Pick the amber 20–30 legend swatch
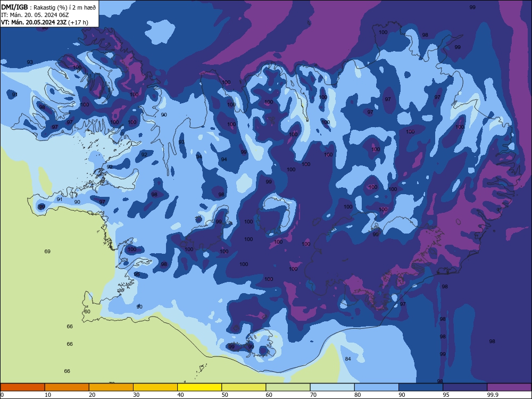 pos(111,387)
